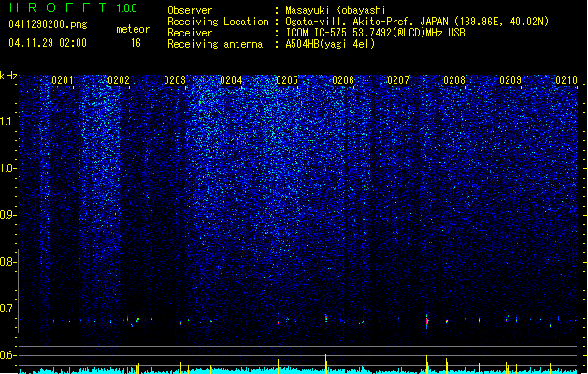Click time marker 0208
Image resolution: width=588 pixels, height=374 pixels.
coord(454,80)
